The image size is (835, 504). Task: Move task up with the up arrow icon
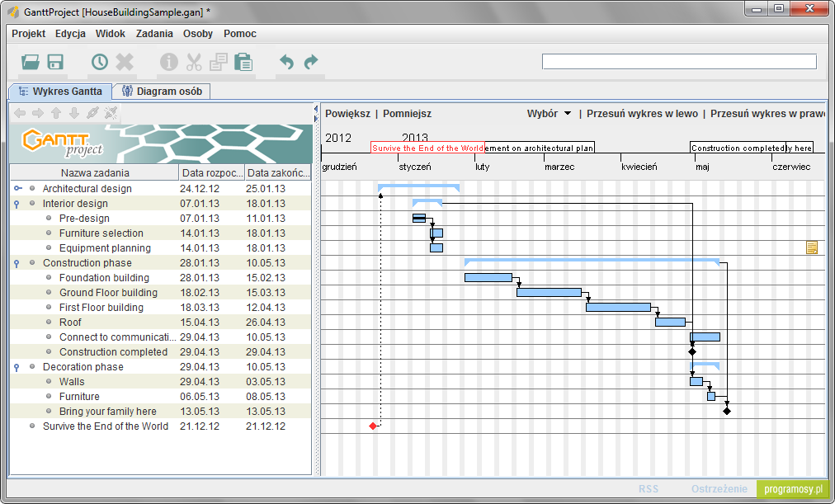[x=56, y=113]
